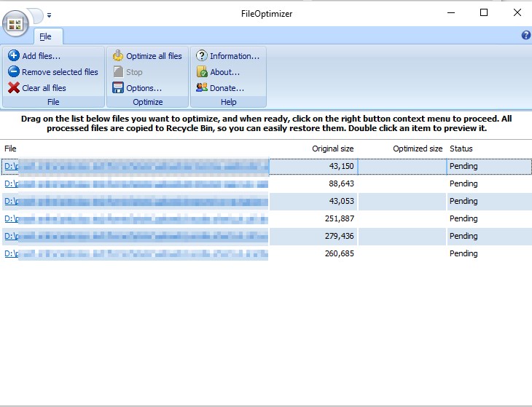This screenshot has width=532, height=407.
Task: Click the Status column header
Action: (x=461, y=149)
